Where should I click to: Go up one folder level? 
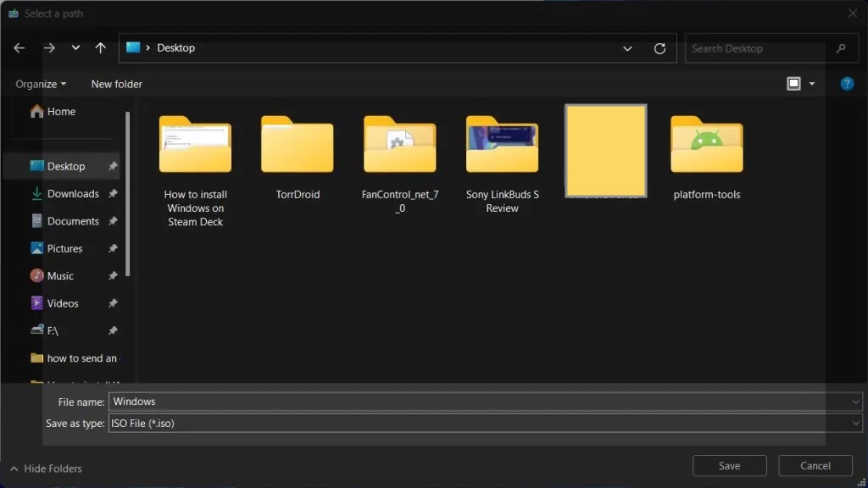tap(100, 48)
